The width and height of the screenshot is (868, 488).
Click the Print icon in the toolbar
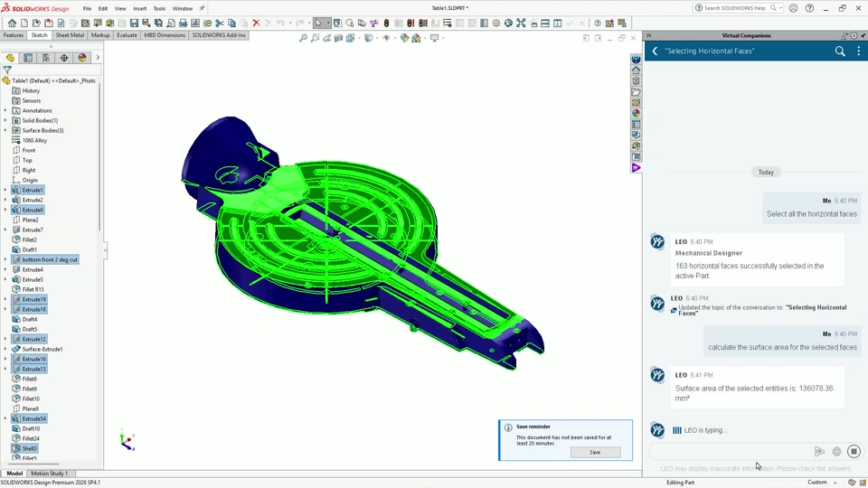point(183,23)
